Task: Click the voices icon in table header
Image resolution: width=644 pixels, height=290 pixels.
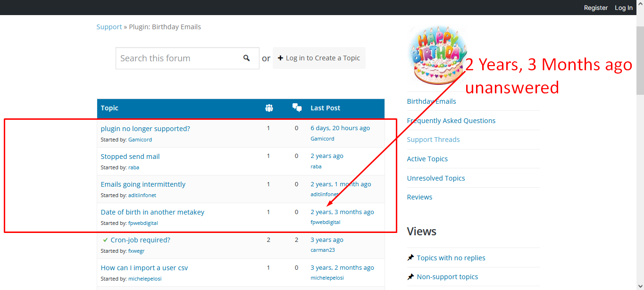Action: point(269,108)
